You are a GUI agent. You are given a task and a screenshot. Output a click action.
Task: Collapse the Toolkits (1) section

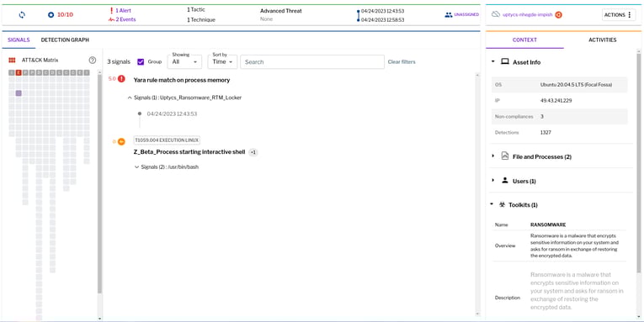tap(492, 204)
